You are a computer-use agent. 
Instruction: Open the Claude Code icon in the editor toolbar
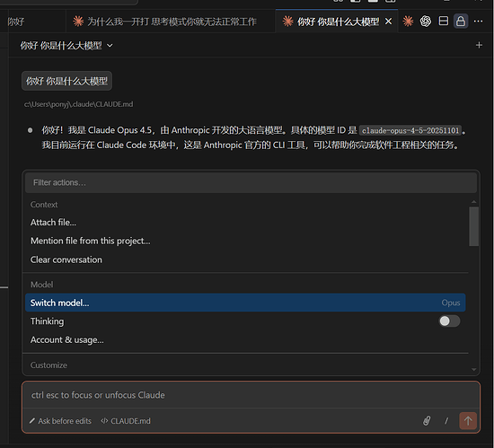click(x=408, y=21)
